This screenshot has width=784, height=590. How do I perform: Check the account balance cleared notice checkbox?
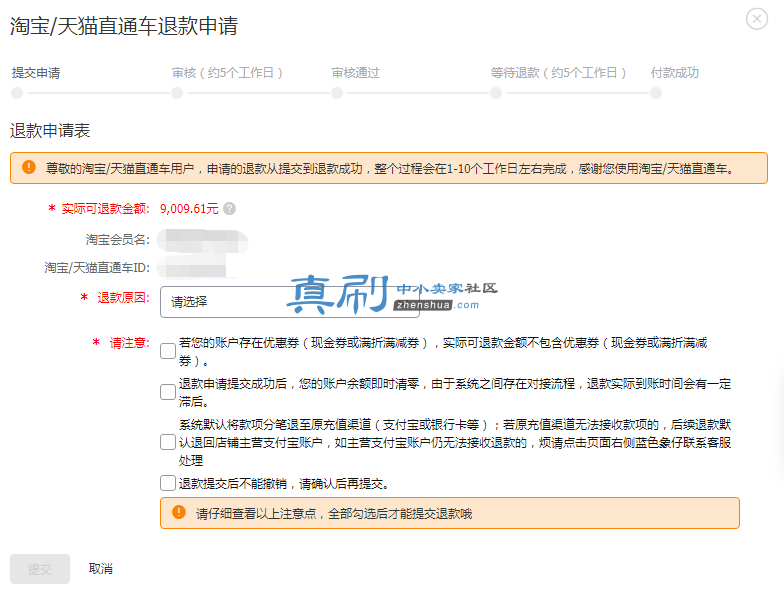168,392
